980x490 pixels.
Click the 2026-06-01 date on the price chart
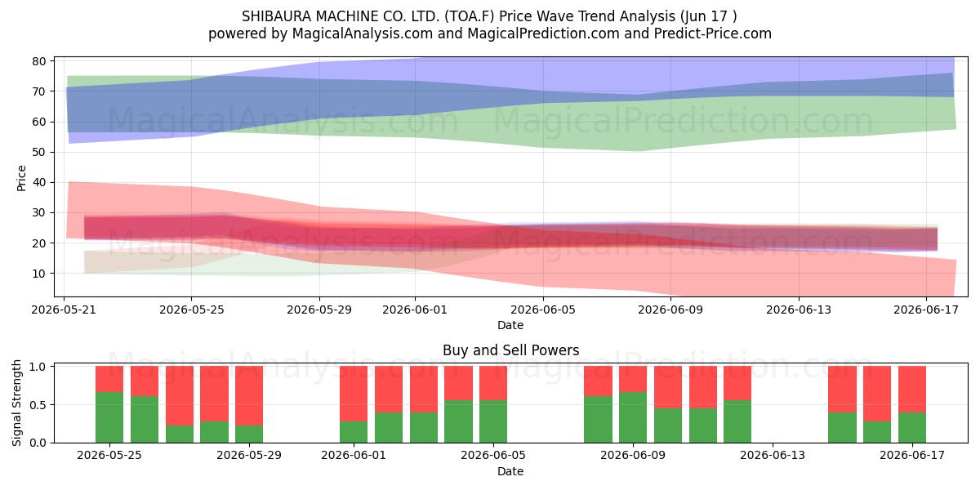[x=415, y=310]
